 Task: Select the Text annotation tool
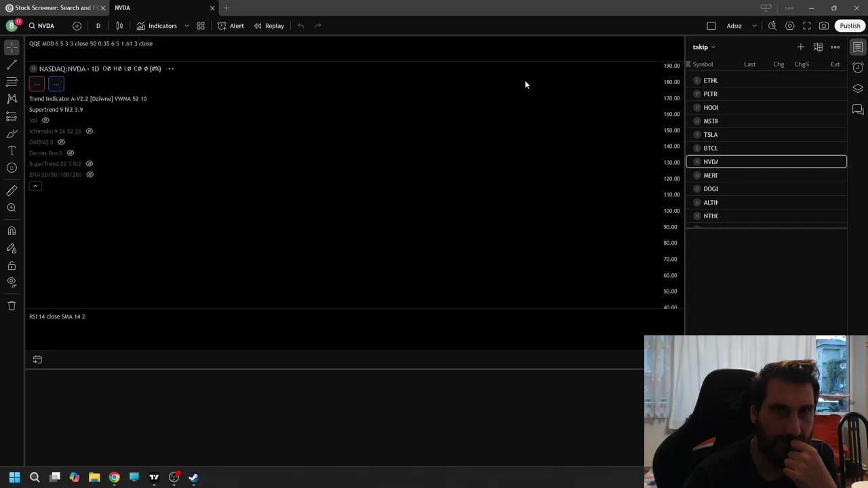[x=12, y=150]
